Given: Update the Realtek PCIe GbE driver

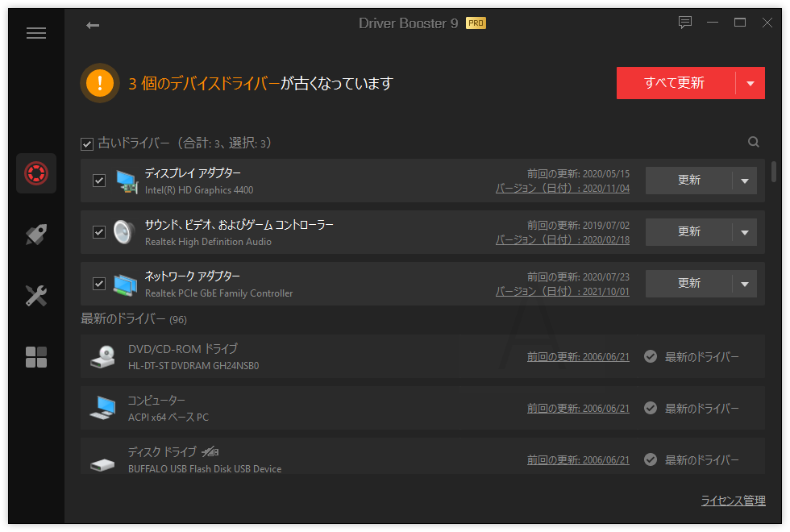Looking at the screenshot, I should pyautogui.click(x=688, y=284).
